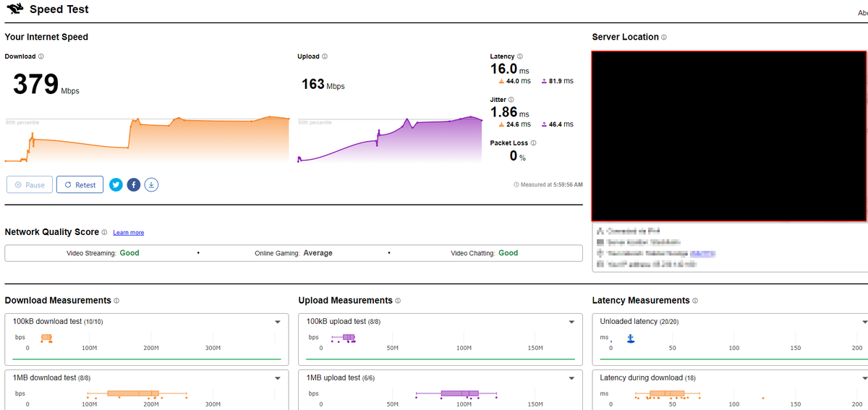
Task: Open info icon next to Latency Measurements
Action: [x=695, y=301]
